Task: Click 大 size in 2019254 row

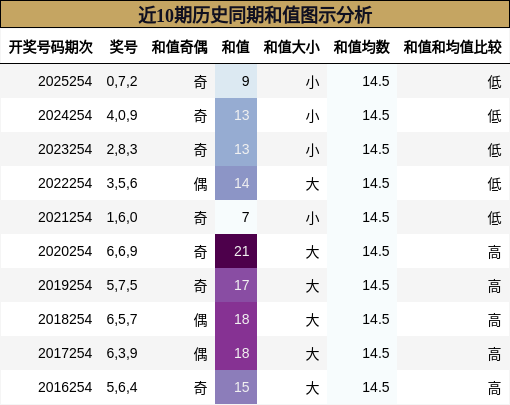Action: point(312,286)
